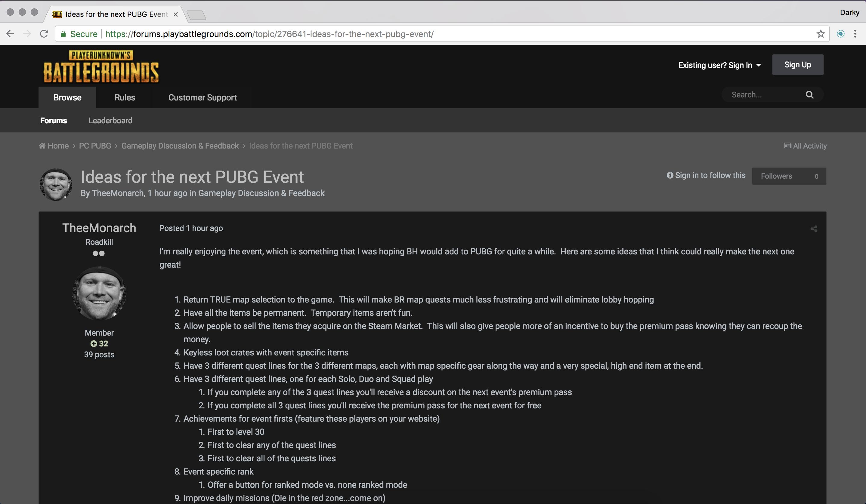Click Gameplay Discussion & Feedback breadcrumb
Screen dimensions: 866x504
pyautogui.click(x=180, y=146)
